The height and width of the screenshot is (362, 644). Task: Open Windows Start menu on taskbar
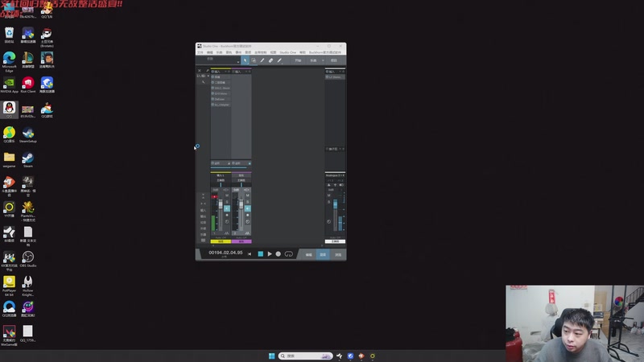tap(271, 356)
